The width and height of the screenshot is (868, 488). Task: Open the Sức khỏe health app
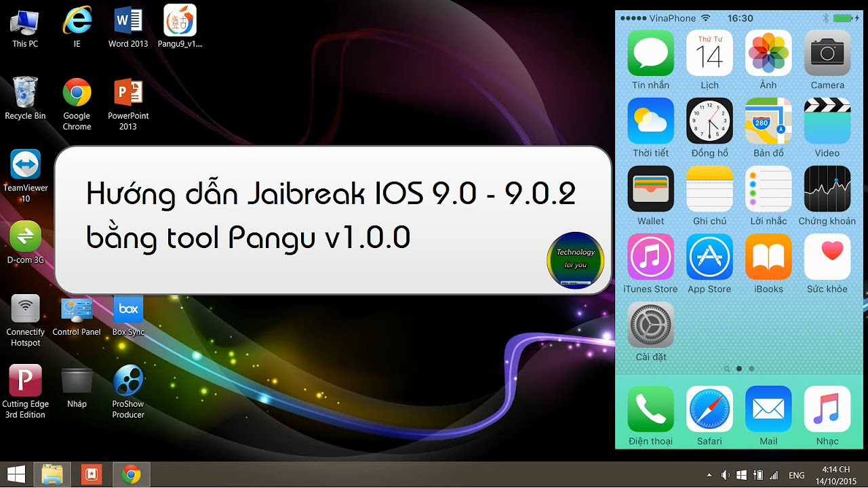(x=827, y=257)
